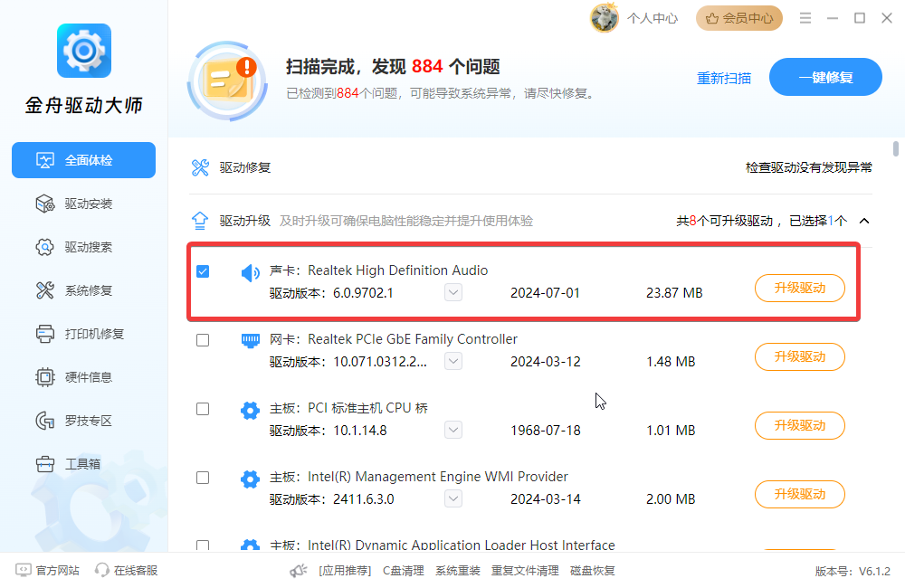Click 升级驱动 for Intel Management Engine WMI Provider
905x588 pixels.
pos(799,494)
